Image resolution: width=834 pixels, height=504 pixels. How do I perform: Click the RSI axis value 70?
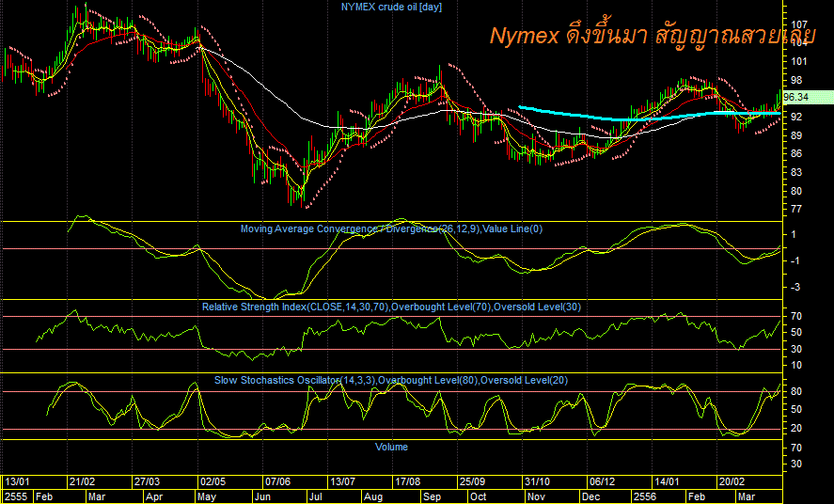796,316
